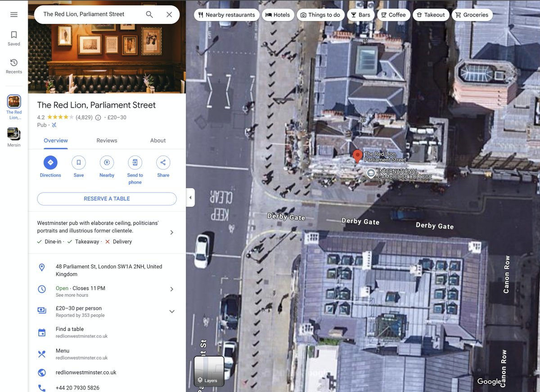
Task: Click into the search box text
Action: pyautogui.click(x=84, y=14)
